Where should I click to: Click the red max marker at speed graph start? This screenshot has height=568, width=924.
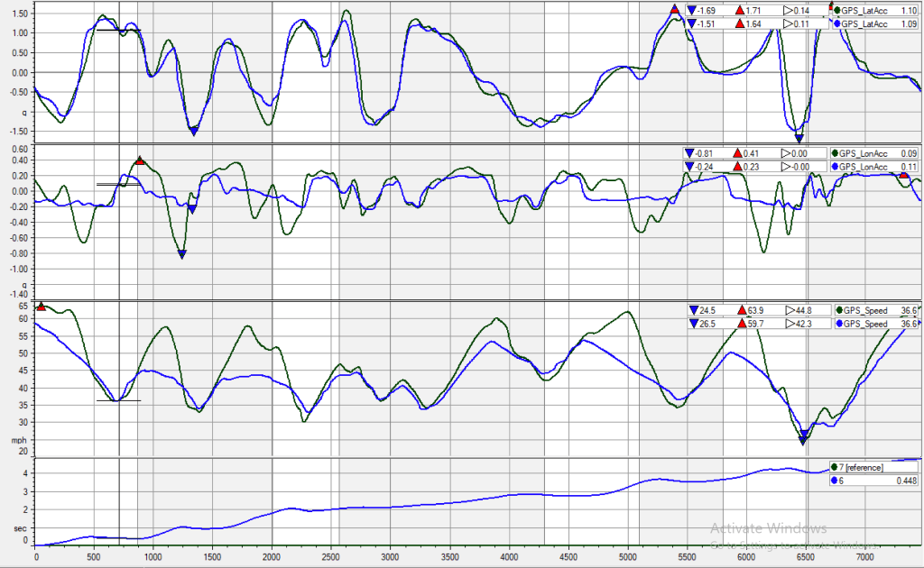(x=41, y=307)
